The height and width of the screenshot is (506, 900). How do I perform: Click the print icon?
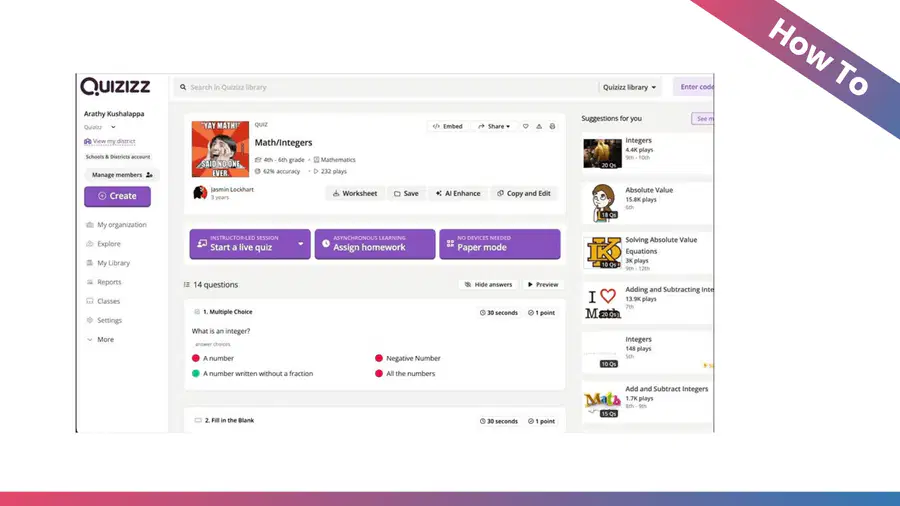[x=552, y=126]
